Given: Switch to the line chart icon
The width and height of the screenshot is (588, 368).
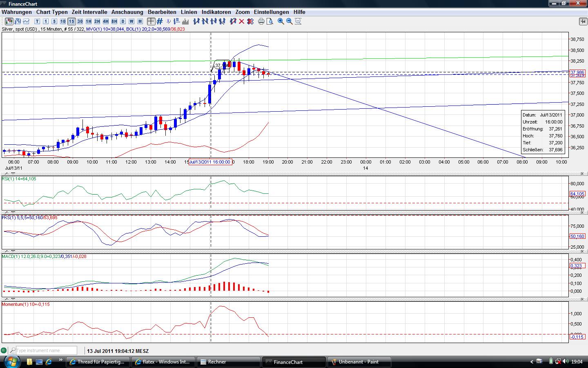Looking at the screenshot, I should tap(27, 21).
